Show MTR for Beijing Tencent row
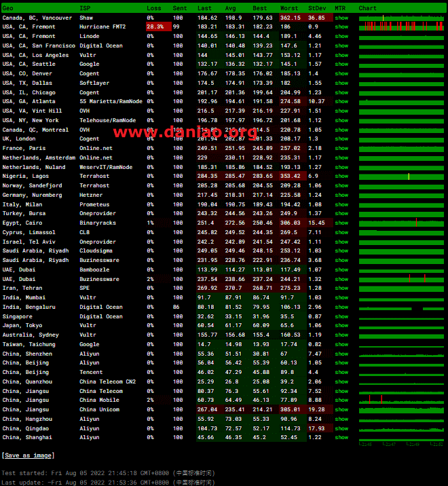The image size is (448, 486). pos(341,372)
